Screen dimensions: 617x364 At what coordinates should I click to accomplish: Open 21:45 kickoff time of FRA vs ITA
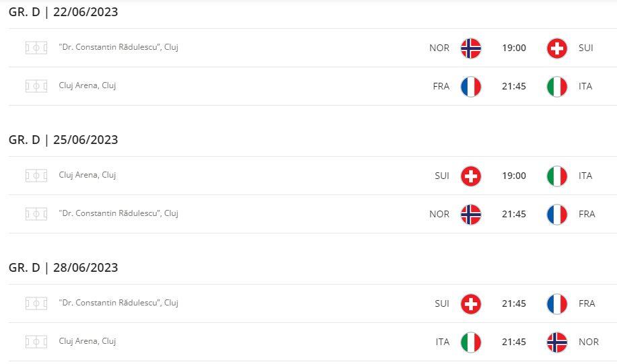pos(514,86)
